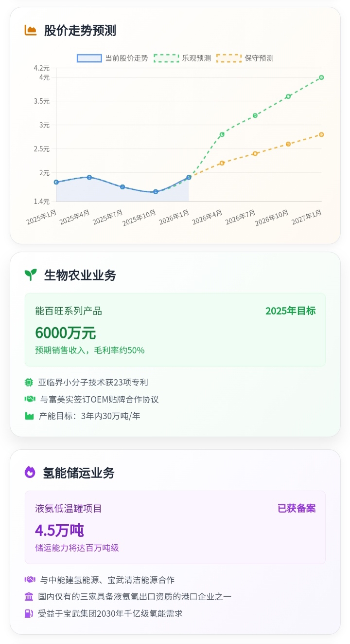Click the 2025年1月 x-axis label
This screenshot has width=350, height=644.
coord(42,217)
